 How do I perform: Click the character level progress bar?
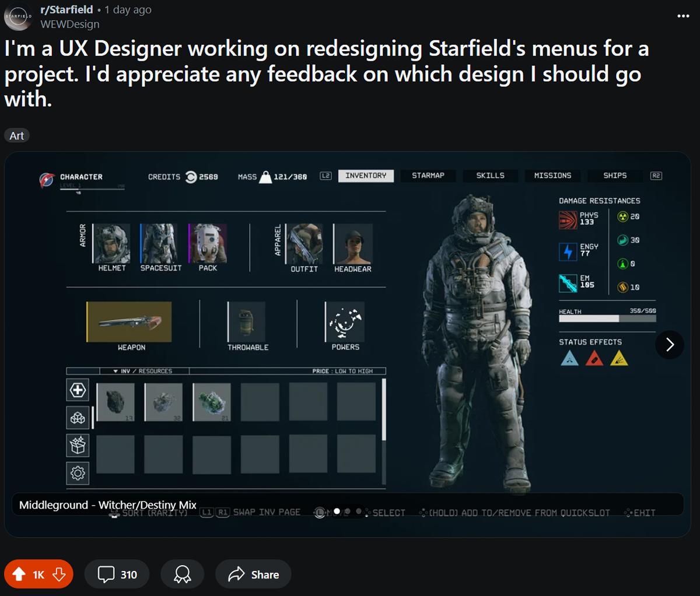point(92,188)
